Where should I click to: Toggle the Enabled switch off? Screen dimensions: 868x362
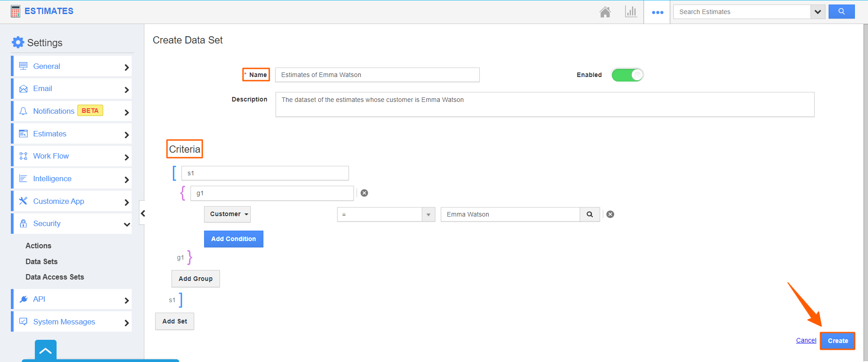pos(627,75)
